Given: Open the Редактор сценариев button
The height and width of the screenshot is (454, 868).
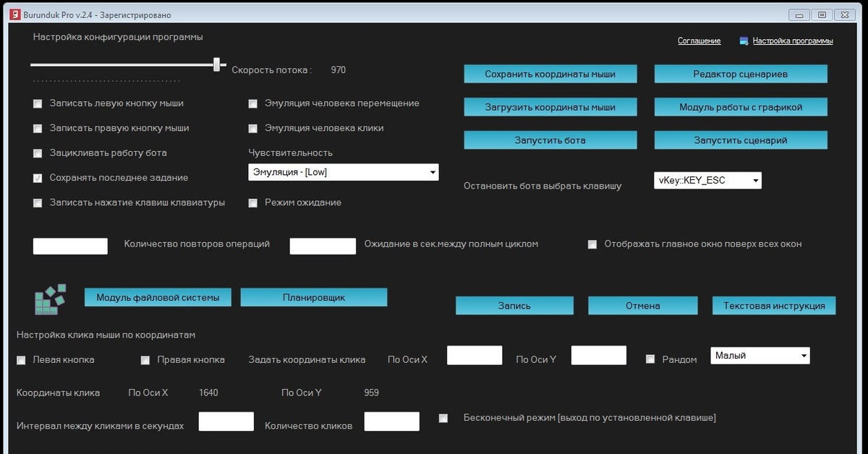Looking at the screenshot, I should (740, 74).
